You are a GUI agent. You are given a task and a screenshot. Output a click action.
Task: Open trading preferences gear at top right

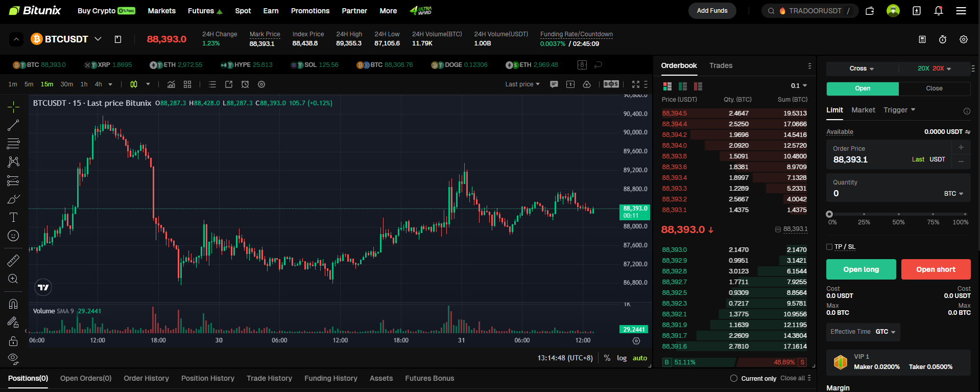pyautogui.click(x=964, y=39)
